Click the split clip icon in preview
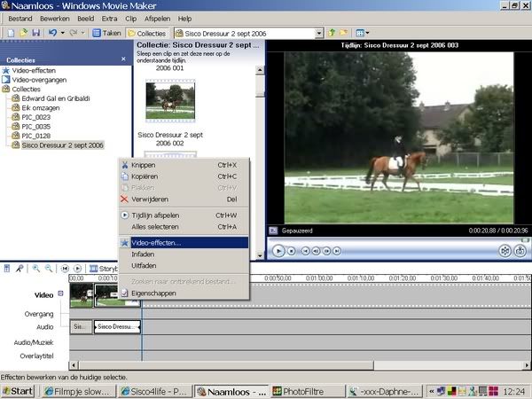Screen dimensions: 532x399 [x=506, y=251]
